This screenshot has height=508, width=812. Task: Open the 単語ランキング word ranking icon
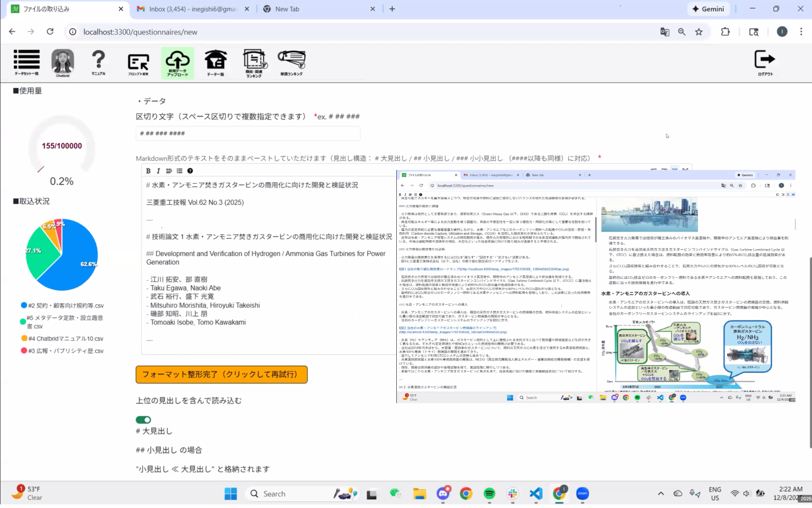(291, 63)
